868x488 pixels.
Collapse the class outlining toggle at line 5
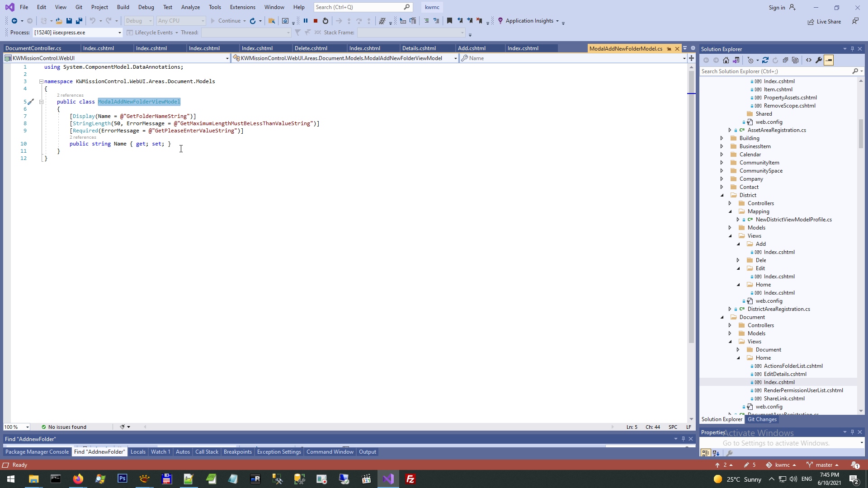point(41,102)
